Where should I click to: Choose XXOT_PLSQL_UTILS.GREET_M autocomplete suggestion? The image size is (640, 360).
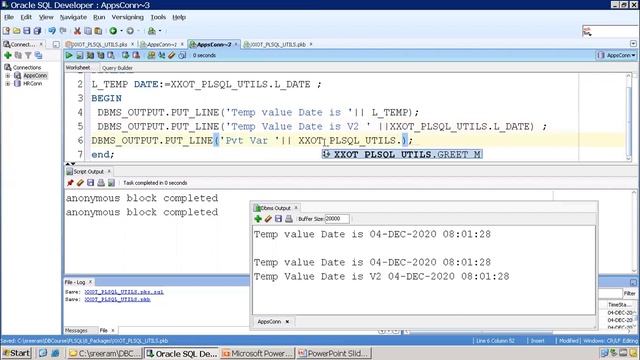(x=402, y=154)
